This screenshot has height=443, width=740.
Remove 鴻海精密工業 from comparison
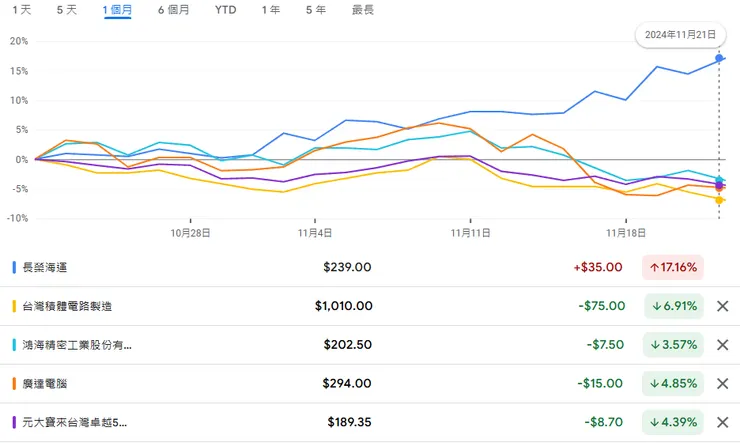(723, 345)
